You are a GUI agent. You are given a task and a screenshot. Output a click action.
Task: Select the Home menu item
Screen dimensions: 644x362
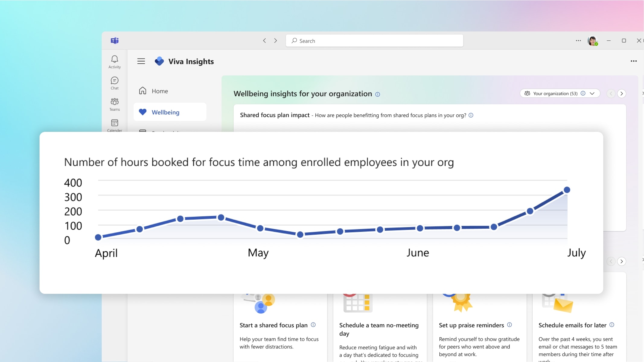click(x=160, y=91)
